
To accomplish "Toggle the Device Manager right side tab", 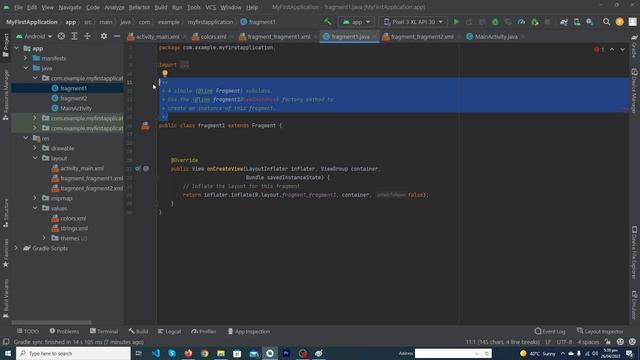I will (x=634, y=91).
